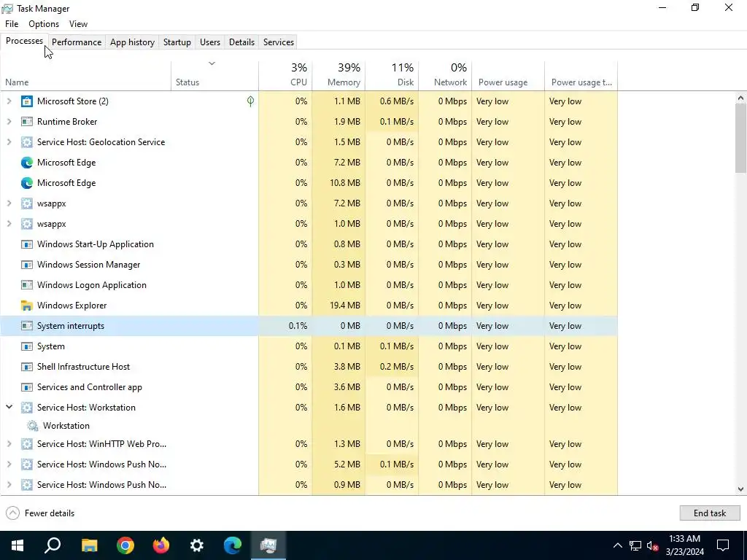Select the 0.9 MB Windows Push No... row
747x560 pixels.
click(309, 485)
